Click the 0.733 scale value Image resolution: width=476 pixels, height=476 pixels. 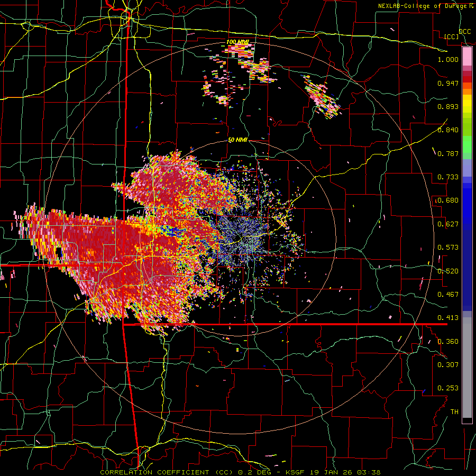[x=448, y=177]
